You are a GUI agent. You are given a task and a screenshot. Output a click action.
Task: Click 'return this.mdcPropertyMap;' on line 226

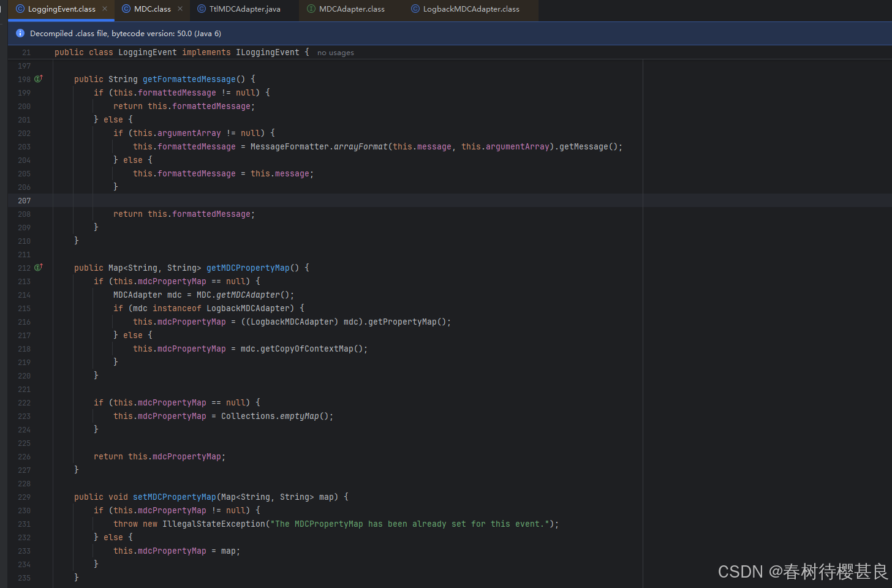point(160,456)
